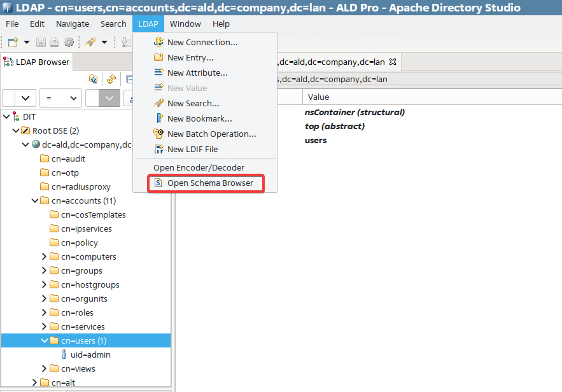Expand the cn=alt node
562x392 pixels.
pyautogui.click(x=35, y=382)
